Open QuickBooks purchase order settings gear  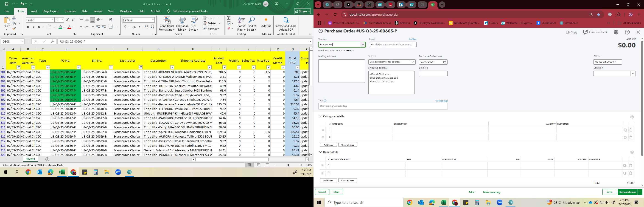(x=616, y=32)
